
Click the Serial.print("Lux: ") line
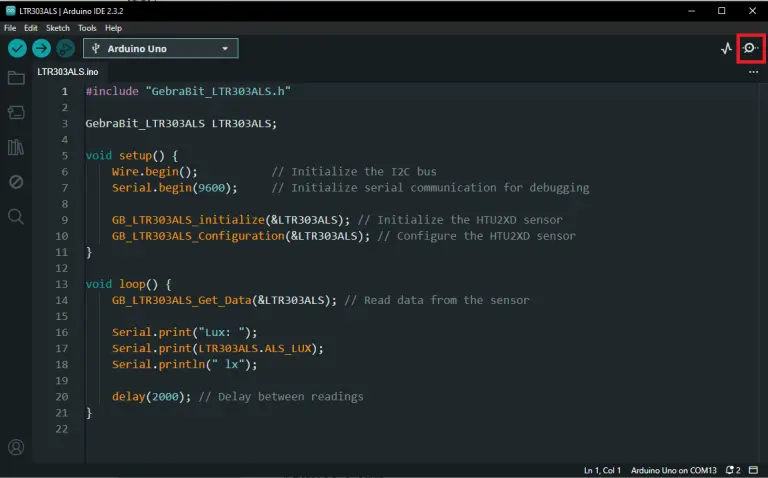[x=184, y=332]
